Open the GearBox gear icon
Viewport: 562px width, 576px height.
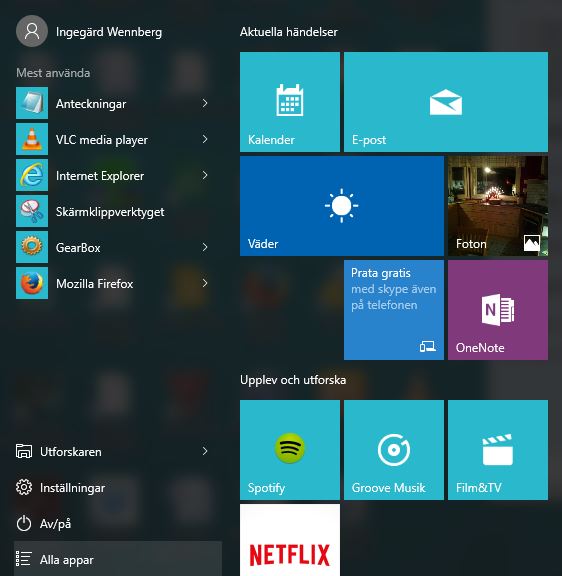pyautogui.click(x=32, y=247)
